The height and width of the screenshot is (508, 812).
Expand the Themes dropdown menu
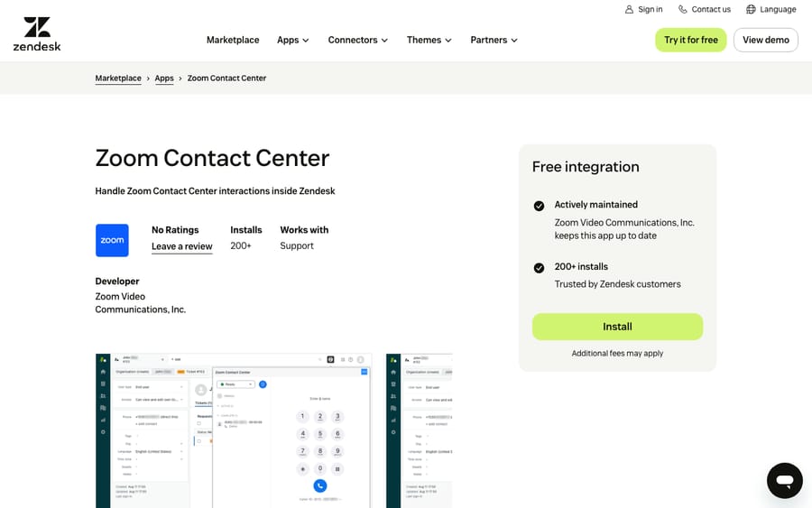429,40
